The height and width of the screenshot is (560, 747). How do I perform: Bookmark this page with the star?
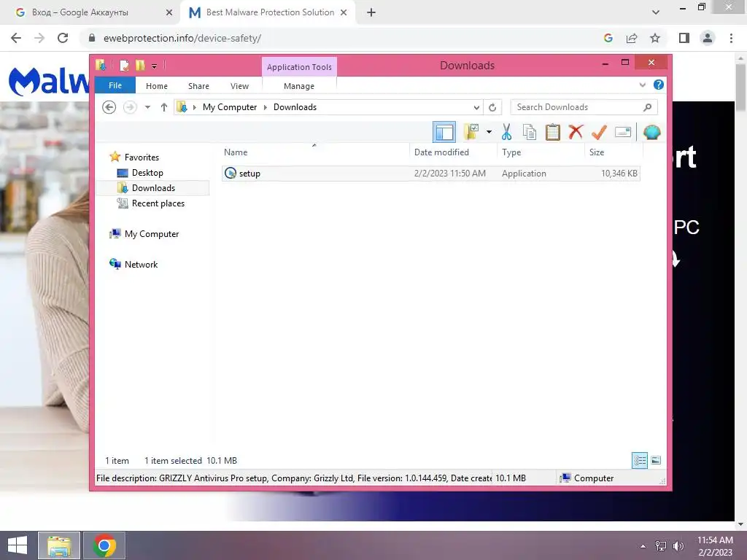coord(655,38)
